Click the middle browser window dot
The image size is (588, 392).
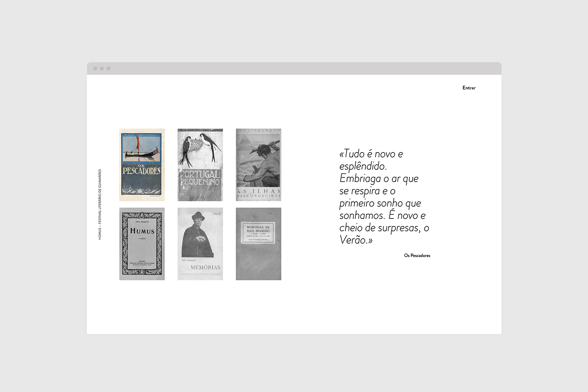coord(102,68)
